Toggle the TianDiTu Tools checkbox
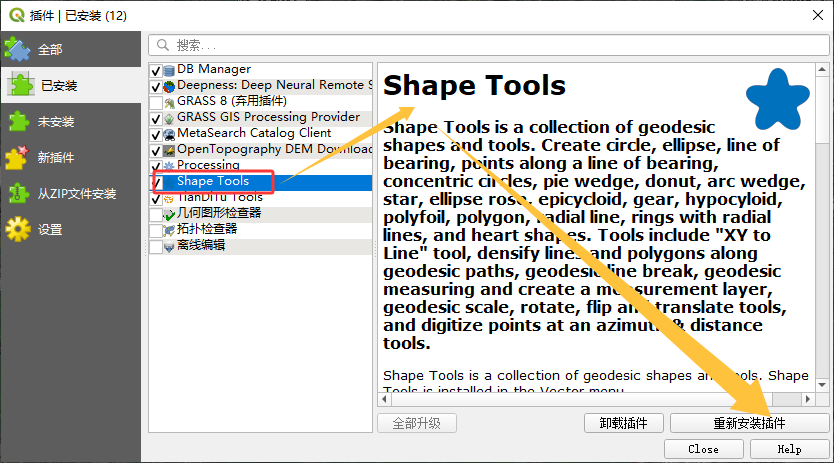The width and height of the screenshot is (834, 463). pyautogui.click(x=156, y=199)
